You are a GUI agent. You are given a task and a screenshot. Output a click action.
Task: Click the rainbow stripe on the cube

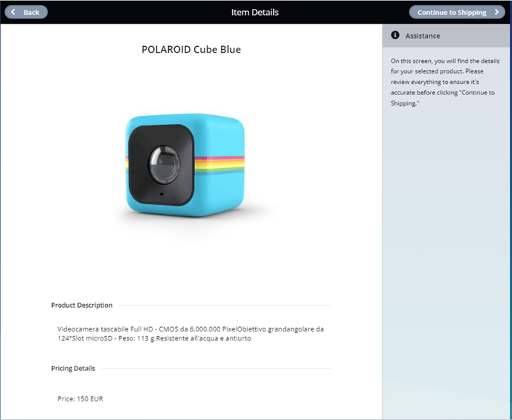pyautogui.click(x=220, y=165)
